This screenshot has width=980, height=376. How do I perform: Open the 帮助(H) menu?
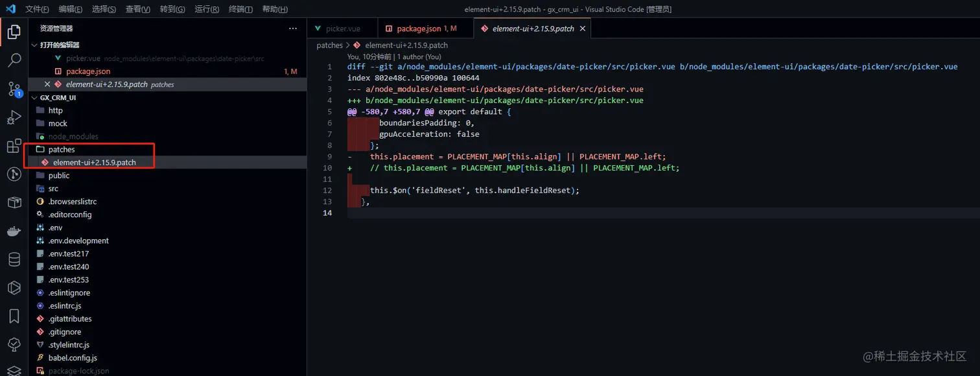tap(275, 9)
